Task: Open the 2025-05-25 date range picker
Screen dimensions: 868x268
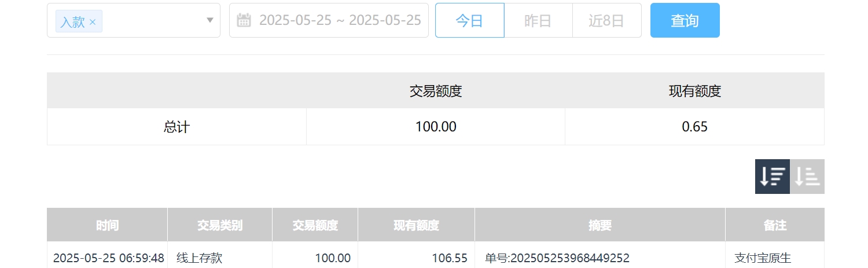Action: pyautogui.click(x=340, y=20)
